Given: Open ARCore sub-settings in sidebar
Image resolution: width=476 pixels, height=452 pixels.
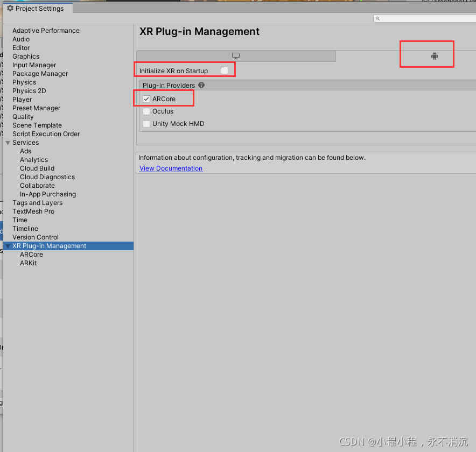Looking at the screenshot, I should [32, 255].
